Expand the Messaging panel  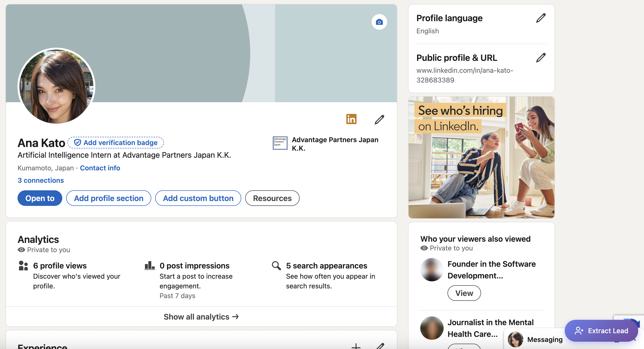click(x=545, y=339)
